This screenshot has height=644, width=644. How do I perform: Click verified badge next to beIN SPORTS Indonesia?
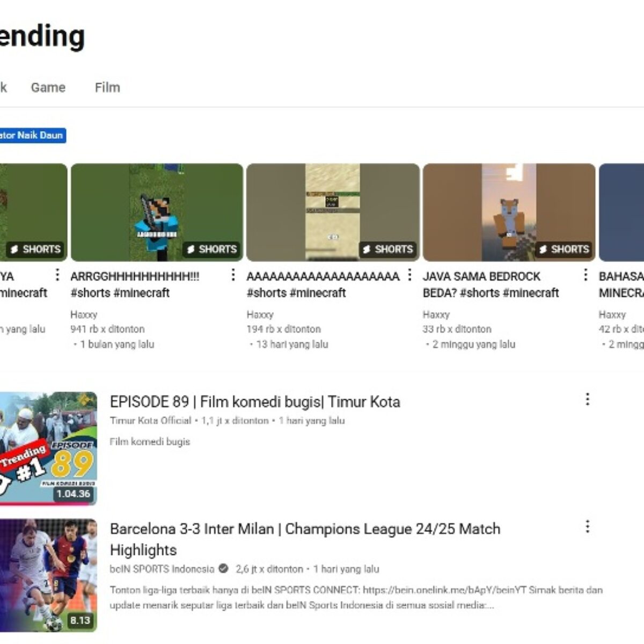[223, 568]
